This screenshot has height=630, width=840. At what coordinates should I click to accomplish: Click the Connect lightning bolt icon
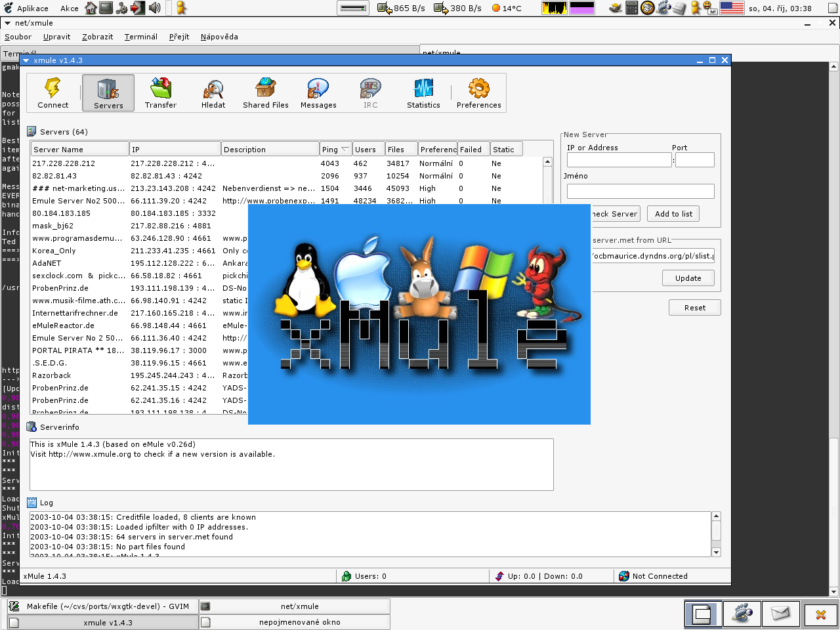52,88
